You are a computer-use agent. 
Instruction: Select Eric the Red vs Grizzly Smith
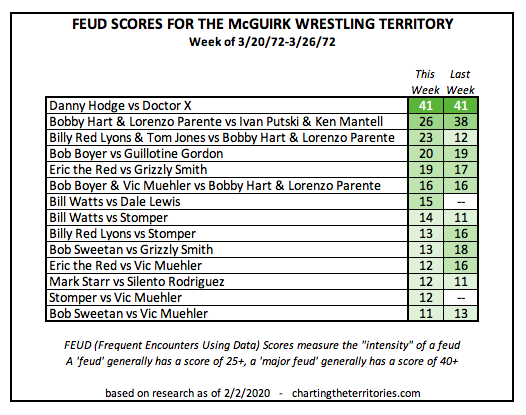(x=262, y=169)
